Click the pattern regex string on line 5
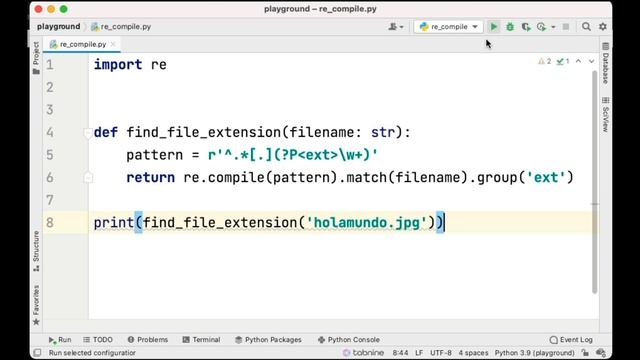Screen dimensions: 640x360 (x=293, y=155)
